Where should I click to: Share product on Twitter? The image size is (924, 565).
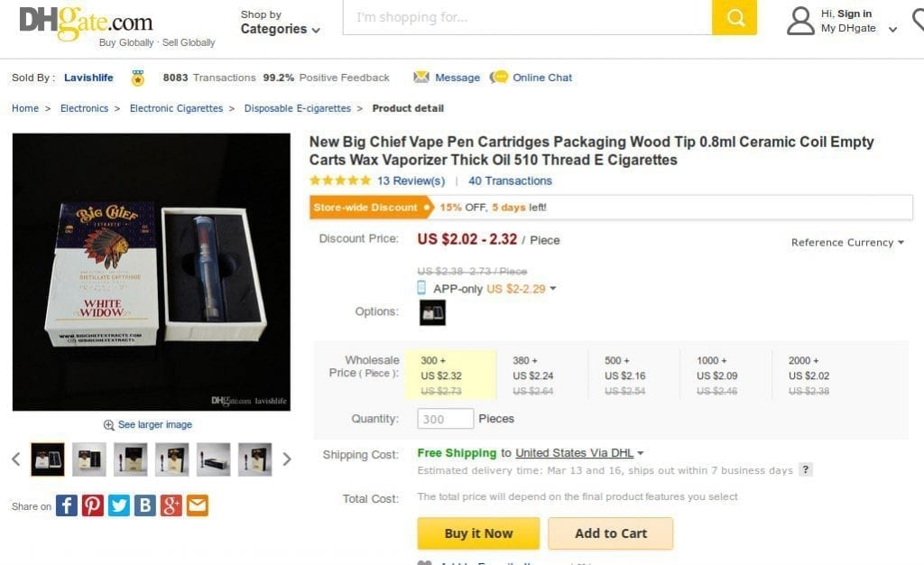[x=119, y=505]
